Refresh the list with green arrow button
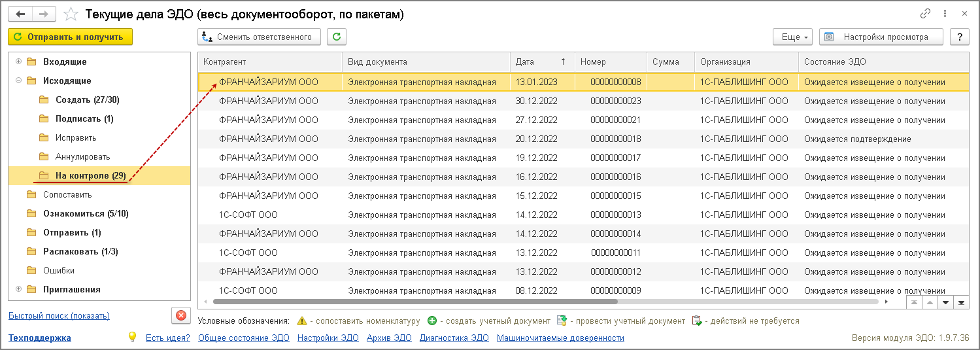980x350 pixels. (337, 37)
